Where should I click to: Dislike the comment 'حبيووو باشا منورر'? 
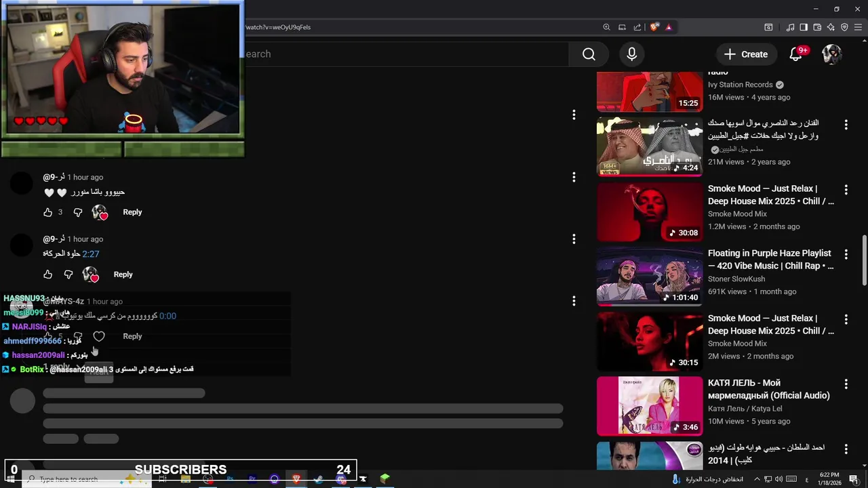pos(78,212)
